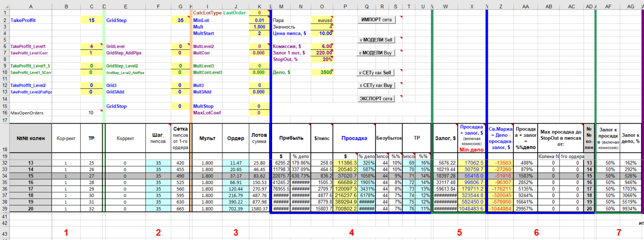Click the % депо value 179.86%
644x240 pixels.
(301, 163)
